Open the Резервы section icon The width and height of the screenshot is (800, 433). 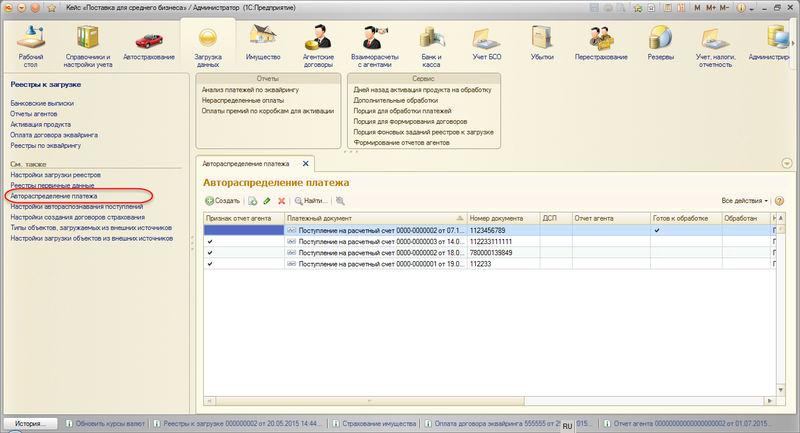coord(659,45)
